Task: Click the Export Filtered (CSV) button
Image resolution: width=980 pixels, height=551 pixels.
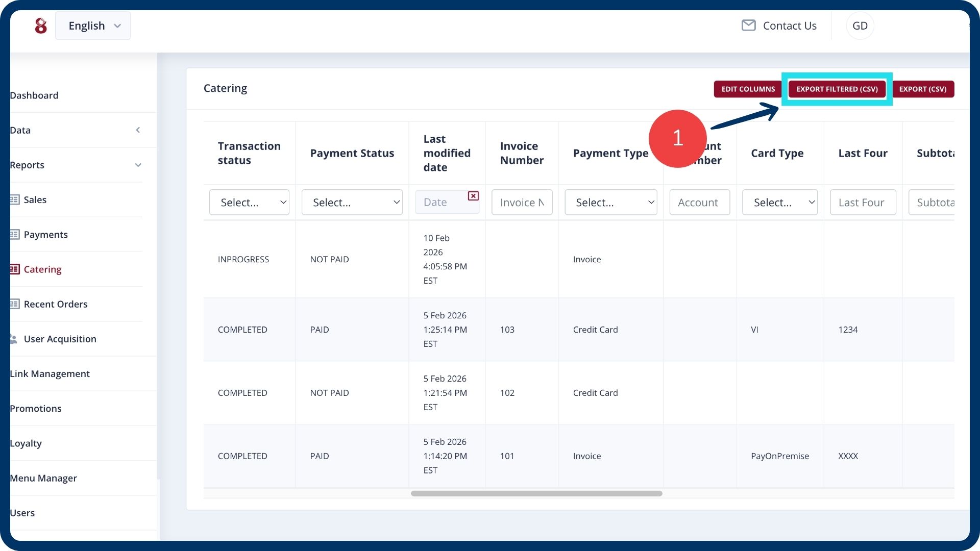Action: pos(837,89)
